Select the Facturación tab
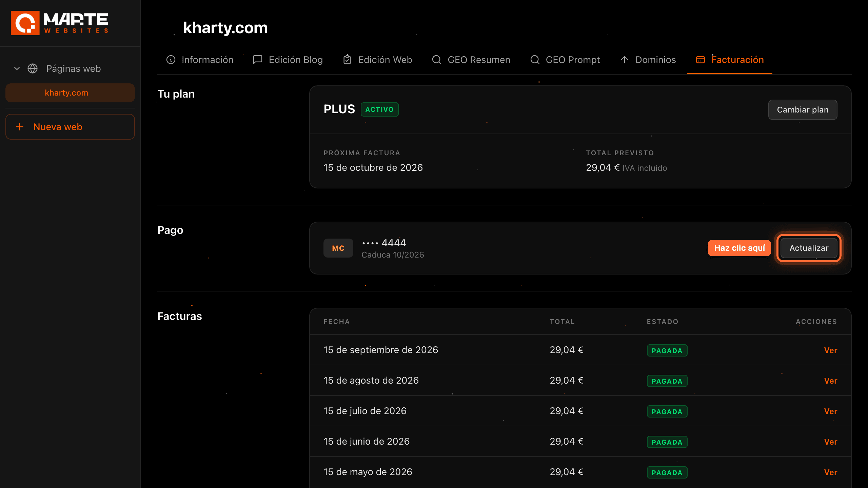The height and width of the screenshot is (488, 868). 730,60
